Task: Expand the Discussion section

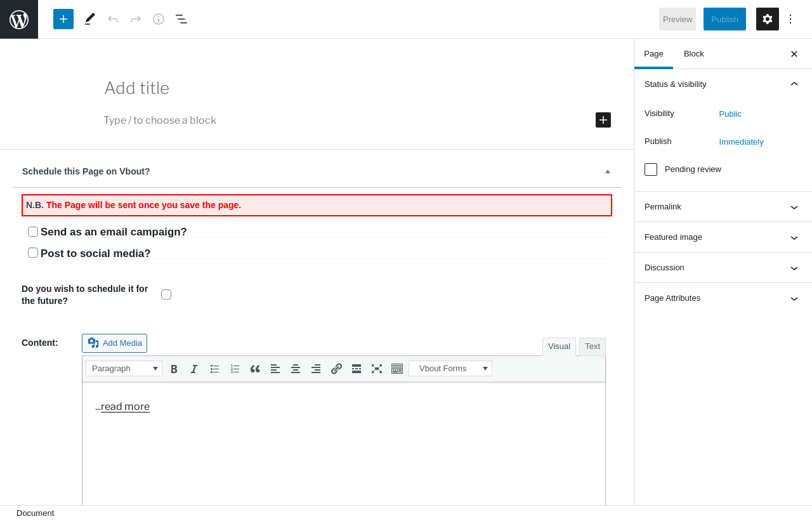Action: (723, 268)
